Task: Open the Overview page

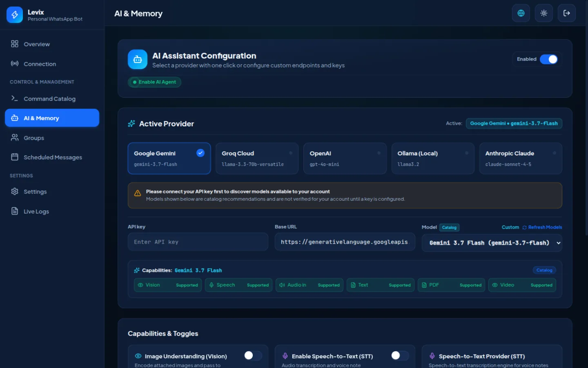Action: click(52, 44)
